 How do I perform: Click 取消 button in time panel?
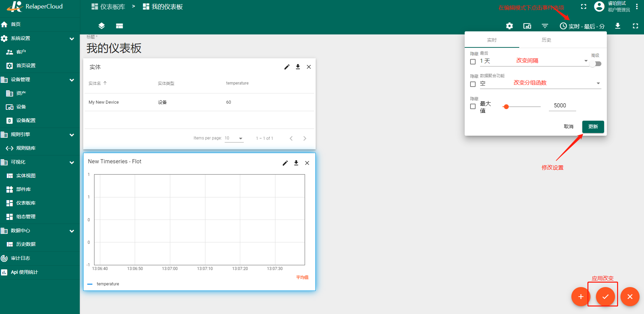click(568, 126)
